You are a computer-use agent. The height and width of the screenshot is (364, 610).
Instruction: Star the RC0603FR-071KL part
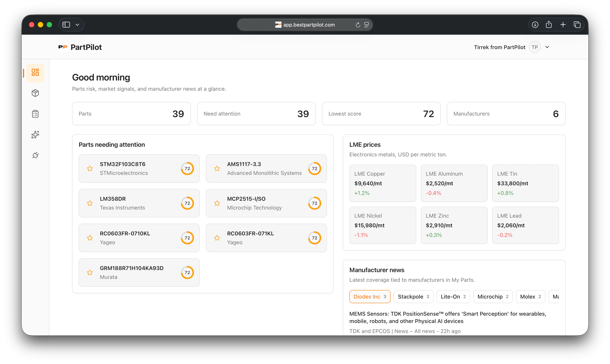217,238
